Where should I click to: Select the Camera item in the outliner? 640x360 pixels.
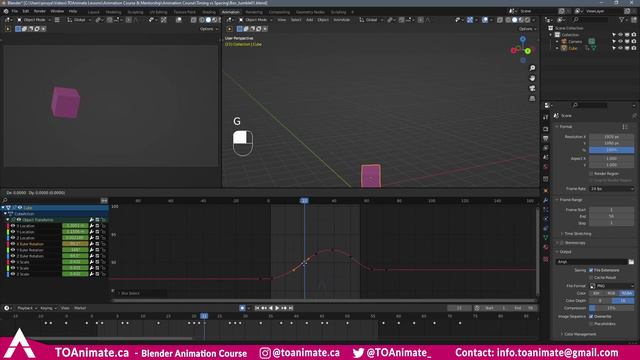pyautogui.click(x=575, y=41)
